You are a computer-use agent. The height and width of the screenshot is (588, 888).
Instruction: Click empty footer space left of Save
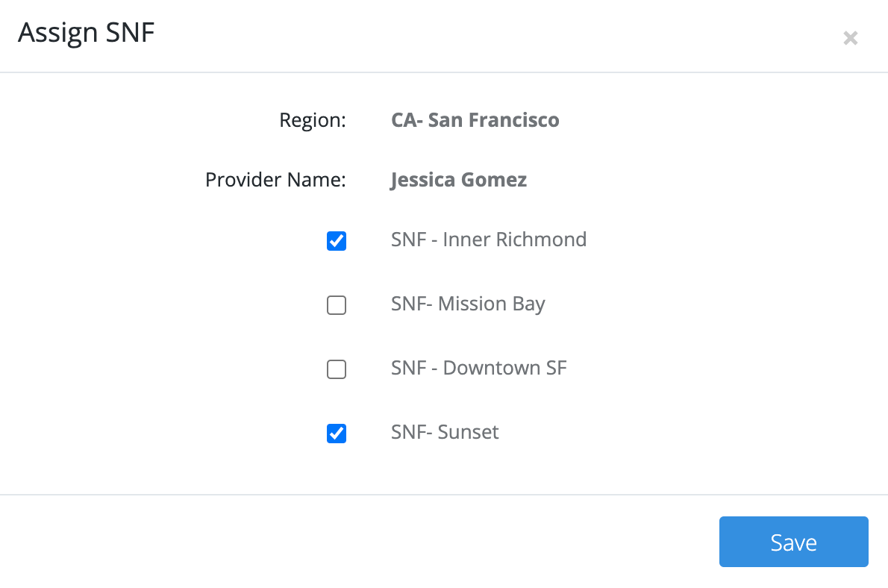(373, 542)
